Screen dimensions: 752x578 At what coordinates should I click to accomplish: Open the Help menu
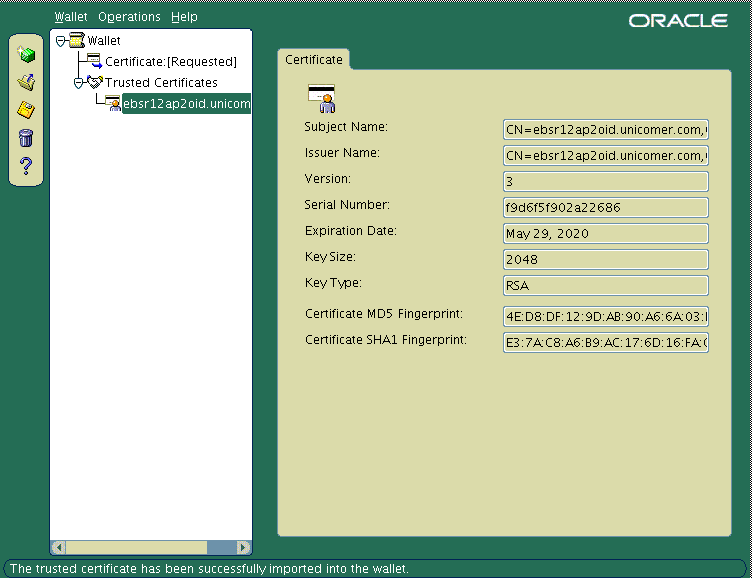(x=184, y=17)
